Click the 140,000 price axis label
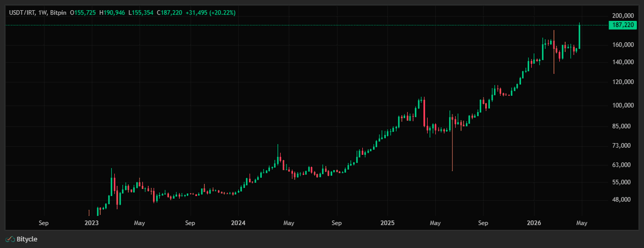644x248 pixels. [x=623, y=62]
